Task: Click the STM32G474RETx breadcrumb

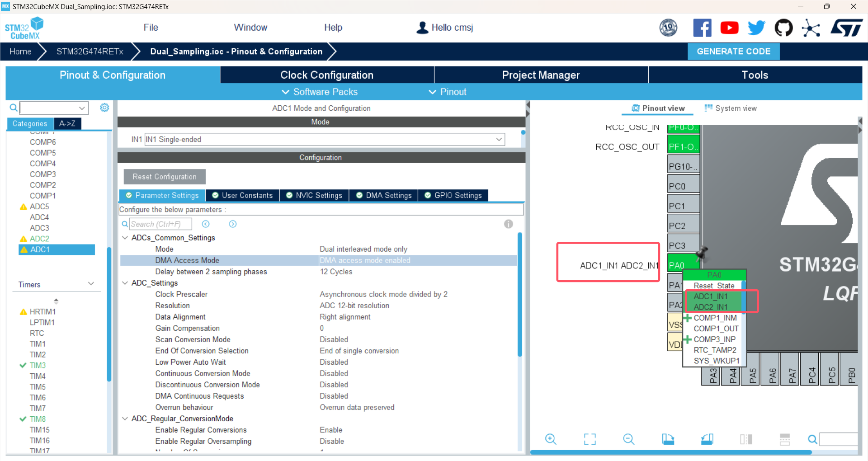Action: pyautogui.click(x=90, y=52)
